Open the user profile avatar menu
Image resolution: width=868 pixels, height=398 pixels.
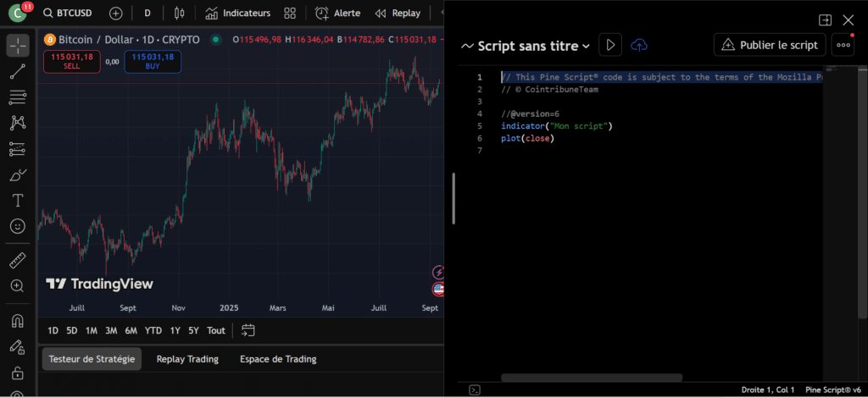(19, 13)
